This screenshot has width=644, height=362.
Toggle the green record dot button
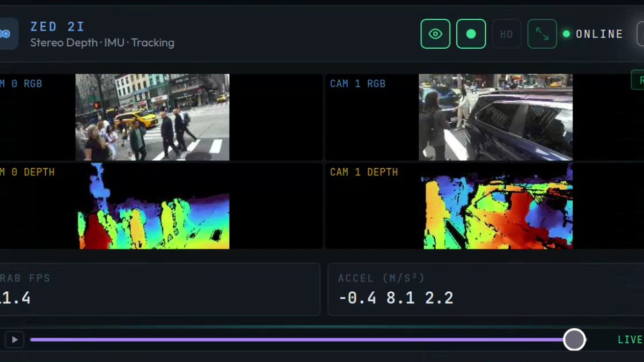[471, 34]
